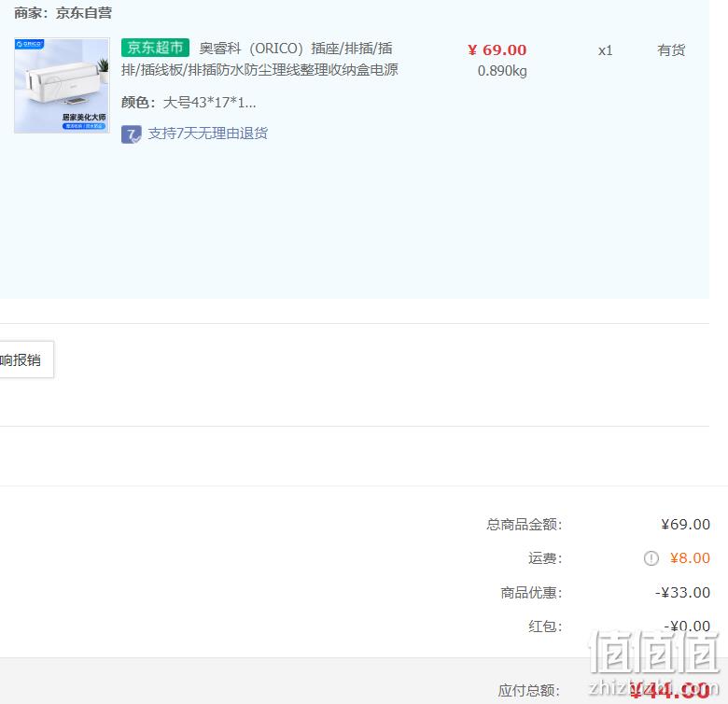Screen dimensions: 728x704
Task: Select the shipping fee ¥8.00
Action: [x=690, y=557]
